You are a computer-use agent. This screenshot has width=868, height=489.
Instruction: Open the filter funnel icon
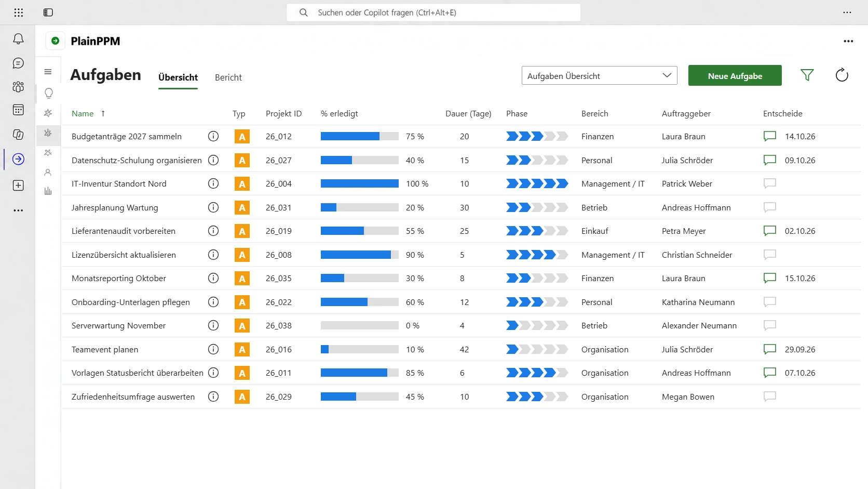coord(807,75)
